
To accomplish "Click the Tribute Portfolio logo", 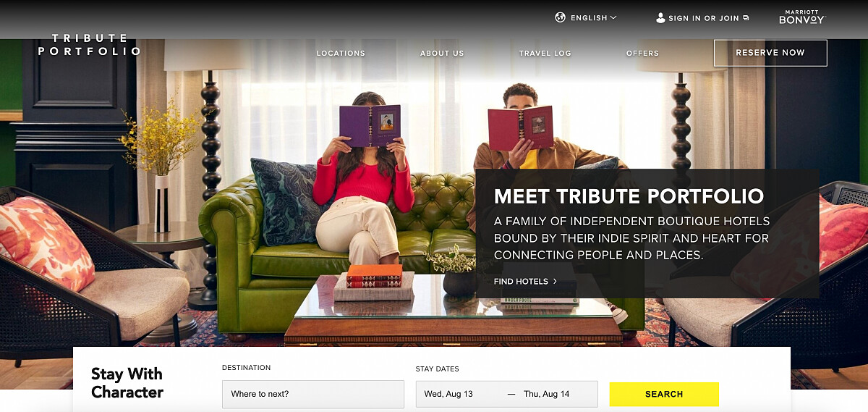I will point(89,45).
